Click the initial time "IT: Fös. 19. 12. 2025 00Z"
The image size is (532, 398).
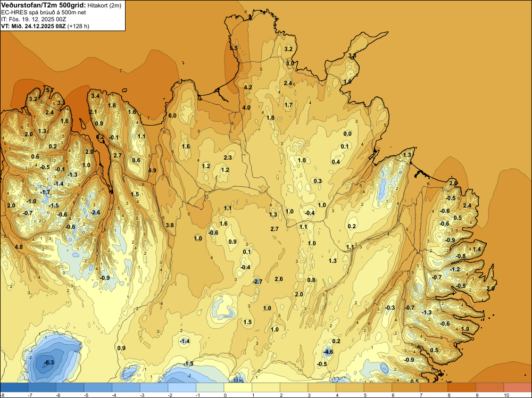pyautogui.click(x=34, y=19)
